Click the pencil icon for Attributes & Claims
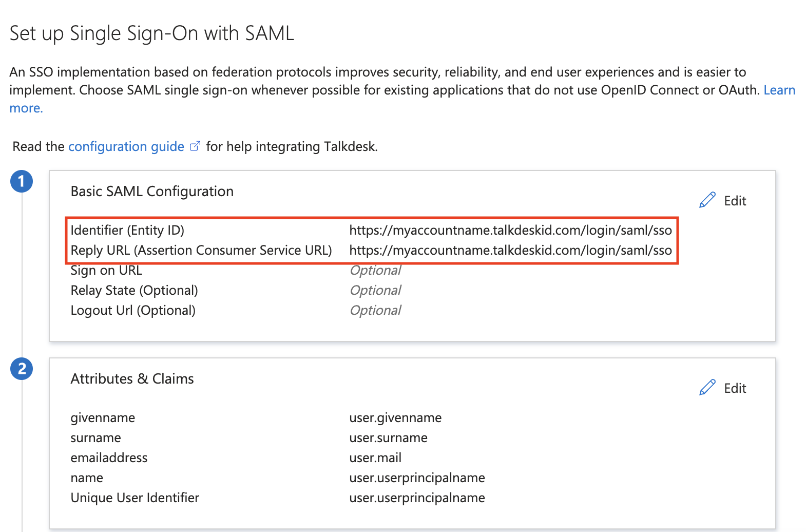Screen dimensions: 806x532 (707, 388)
